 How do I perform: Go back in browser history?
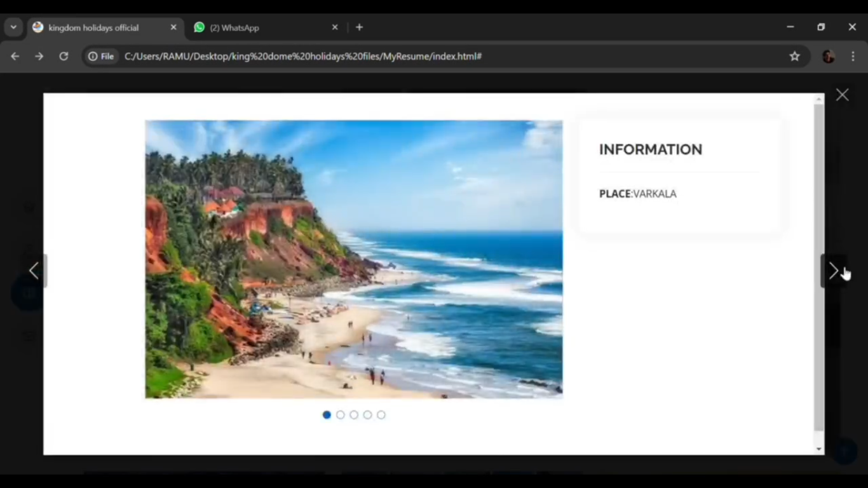coord(15,57)
